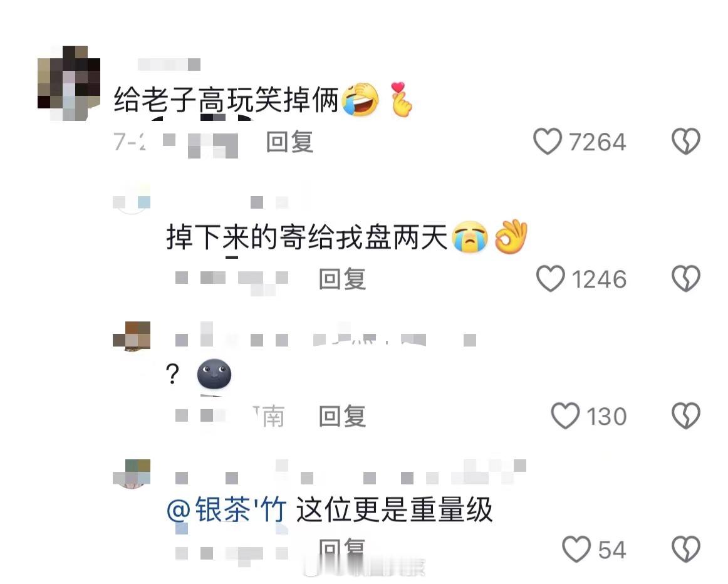Tap the dark moon face emoji
This screenshot has height=584, width=728.
click(214, 373)
